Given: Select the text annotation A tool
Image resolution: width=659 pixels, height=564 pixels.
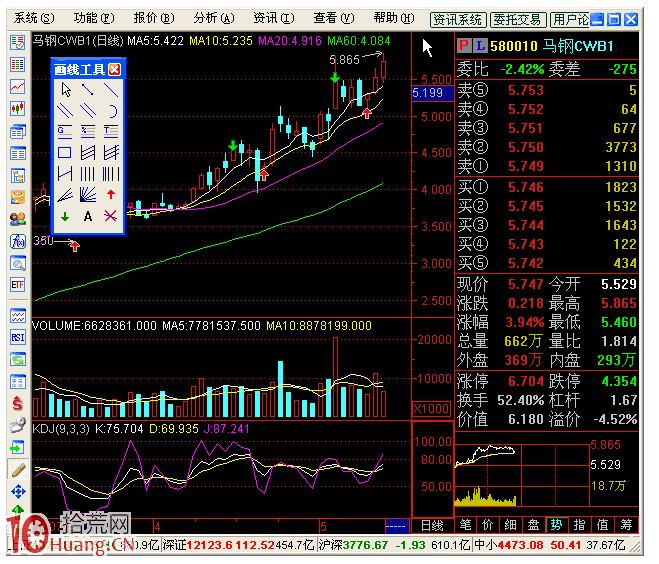Looking at the screenshot, I should pos(88,216).
